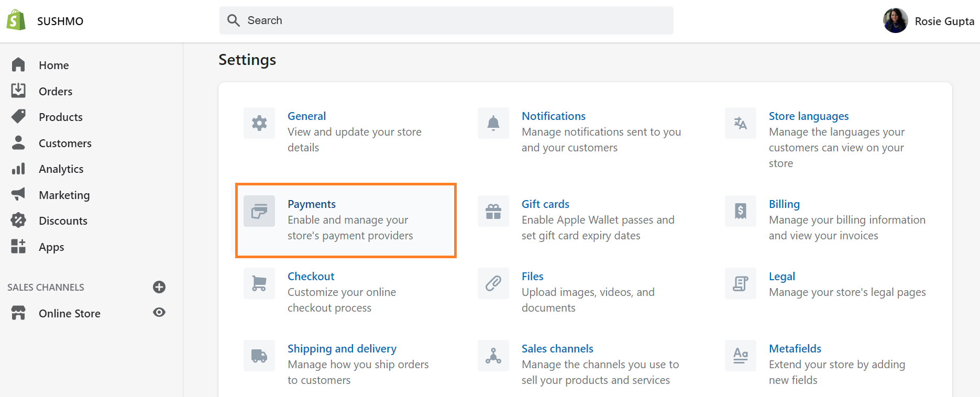
Task: Add a sales channel with plus icon
Action: pyautogui.click(x=159, y=287)
